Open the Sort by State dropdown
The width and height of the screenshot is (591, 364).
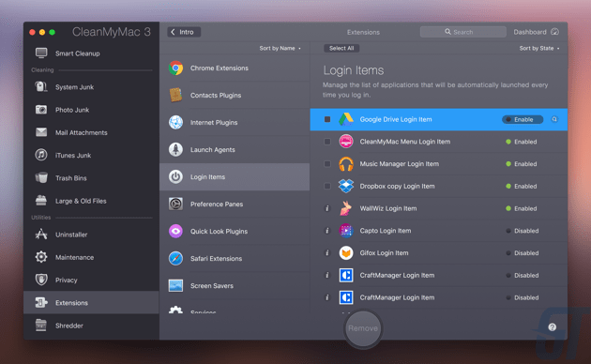click(539, 48)
